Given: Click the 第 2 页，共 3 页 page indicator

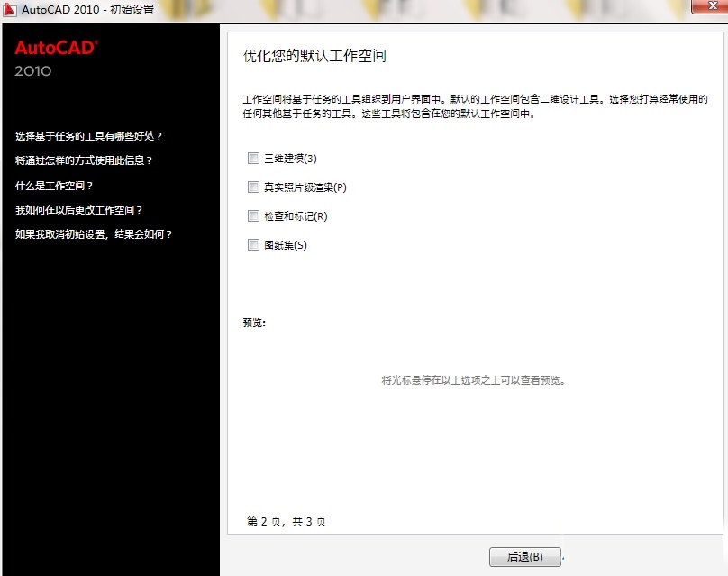Looking at the screenshot, I should pos(287,522).
